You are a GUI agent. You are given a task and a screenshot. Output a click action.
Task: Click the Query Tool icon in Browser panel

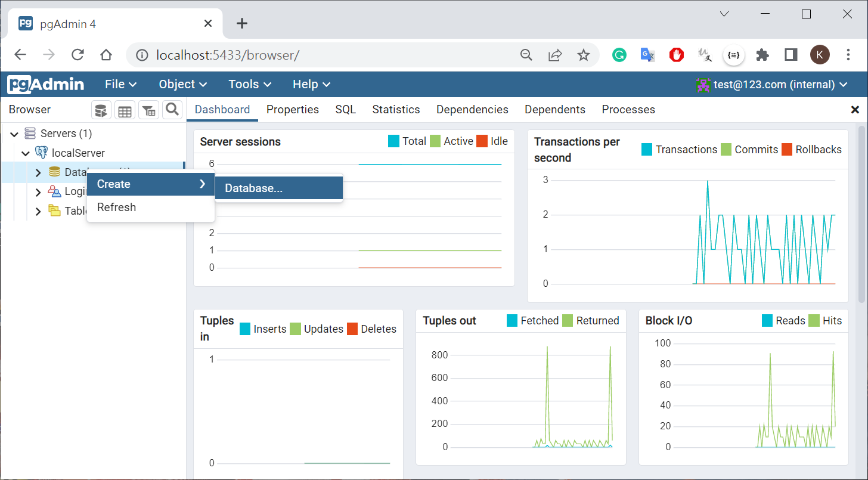point(101,110)
